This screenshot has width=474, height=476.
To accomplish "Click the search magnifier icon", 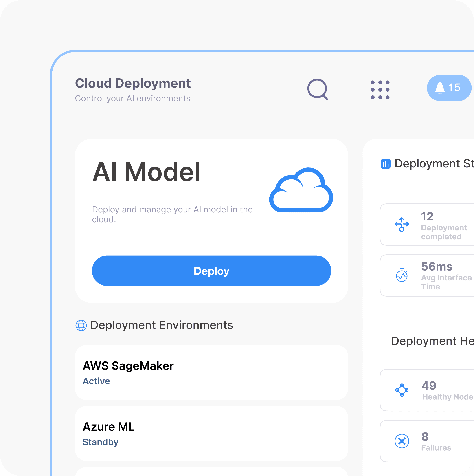I will [x=317, y=89].
